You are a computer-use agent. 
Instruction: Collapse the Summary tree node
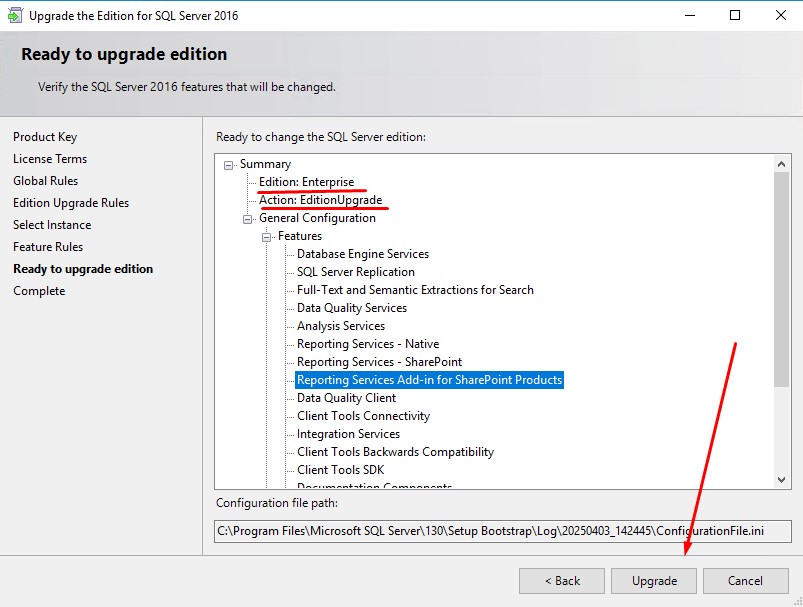click(229, 164)
